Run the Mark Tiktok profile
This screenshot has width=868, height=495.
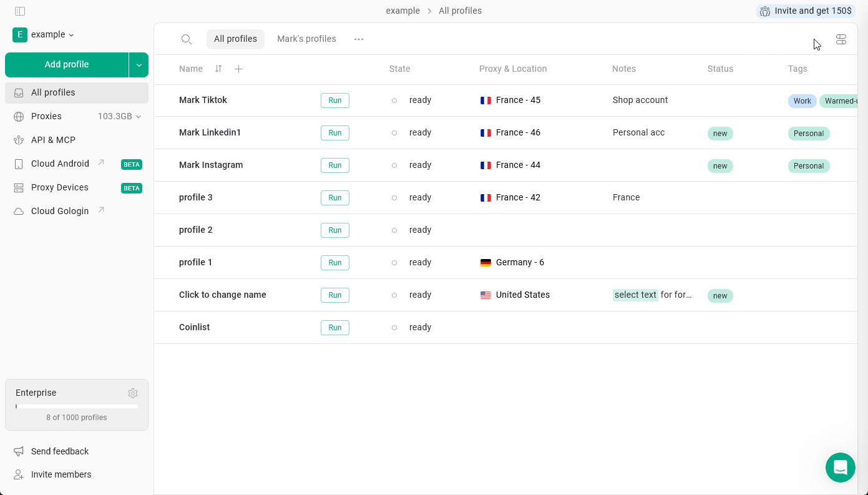[334, 100]
